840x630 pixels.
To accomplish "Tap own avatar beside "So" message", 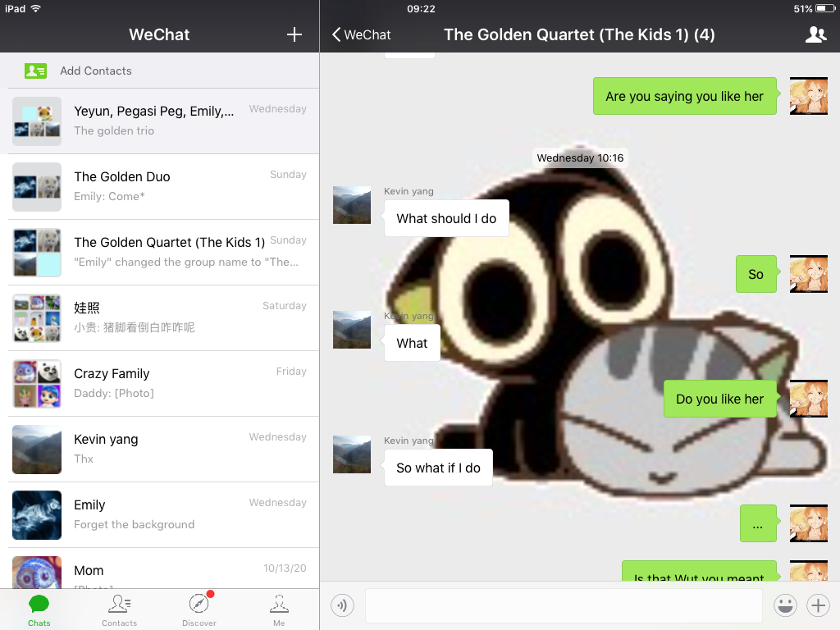I will pyautogui.click(x=808, y=274).
